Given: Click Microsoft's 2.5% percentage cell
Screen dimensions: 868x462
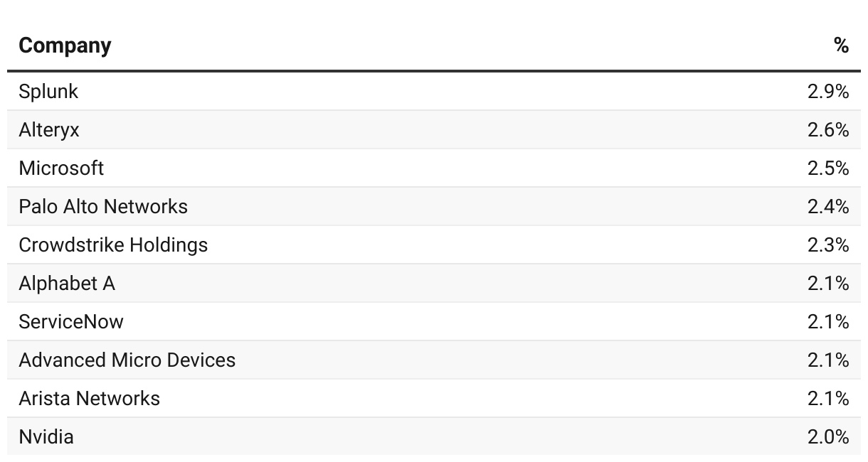Looking at the screenshot, I should (x=828, y=168).
